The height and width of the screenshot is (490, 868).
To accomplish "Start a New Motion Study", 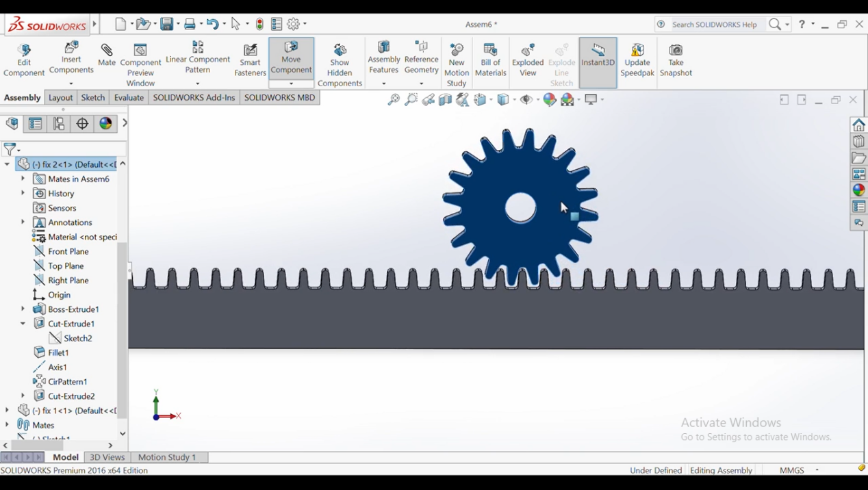I will [457, 66].
